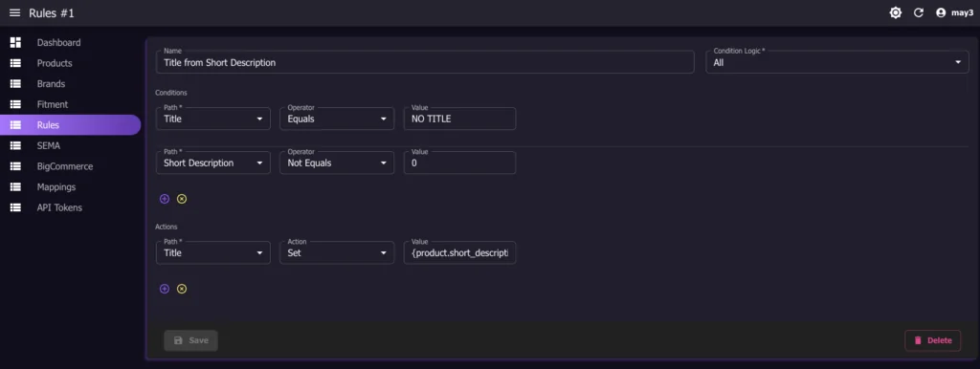This screenshot has height=369, width=980.
Task: Click the NO TITLE value field
Action: [x=460, y=119]
